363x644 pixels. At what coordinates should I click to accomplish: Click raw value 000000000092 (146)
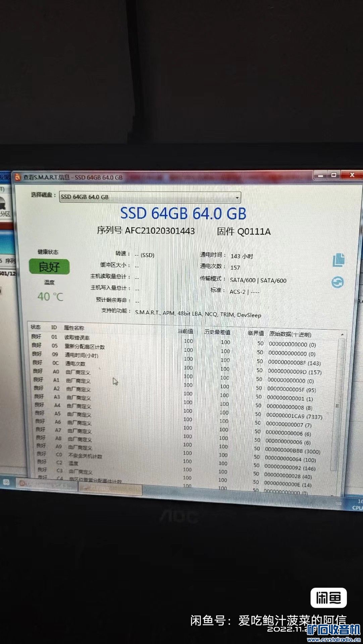point(290,468)
